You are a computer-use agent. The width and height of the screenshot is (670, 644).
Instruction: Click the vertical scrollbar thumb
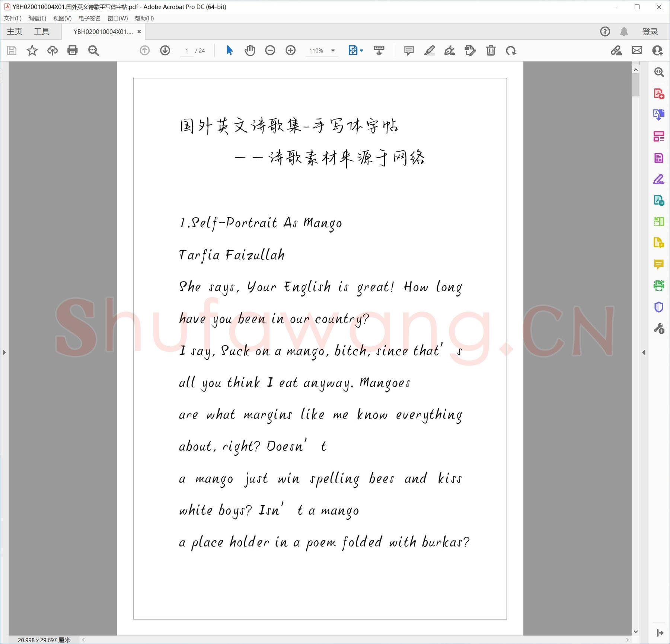[636, 85]
